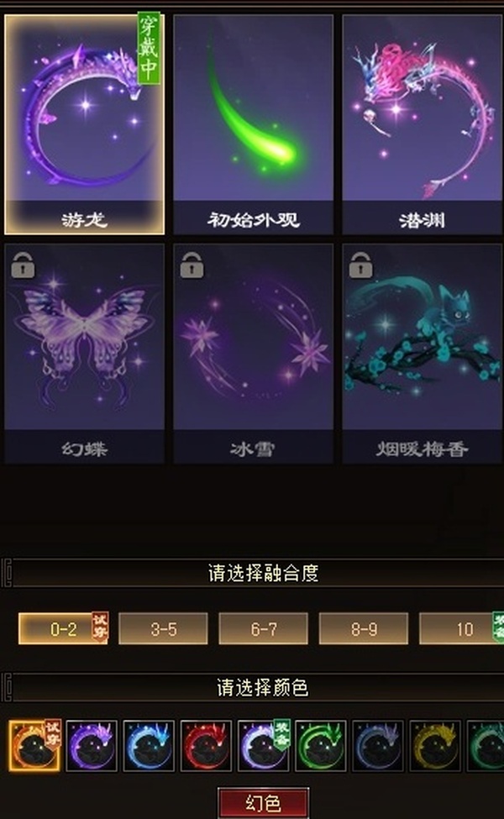The height and width of the screenshot is (819, 504).
Task: Click the lock icon on 烟暖梅香 card
Action: click(x=360, y=265)
